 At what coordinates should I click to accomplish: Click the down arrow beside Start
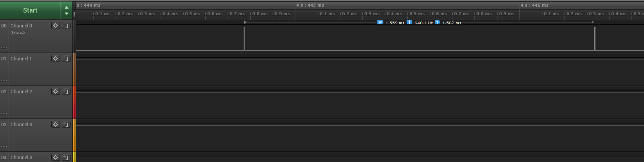click(67, 14)
